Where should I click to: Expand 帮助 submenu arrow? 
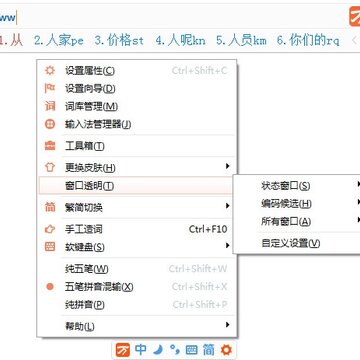(x=227, y=324)
